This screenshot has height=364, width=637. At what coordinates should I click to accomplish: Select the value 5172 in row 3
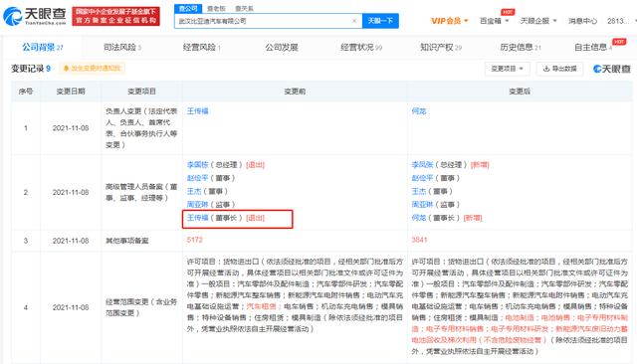click(x=195, y=240)
